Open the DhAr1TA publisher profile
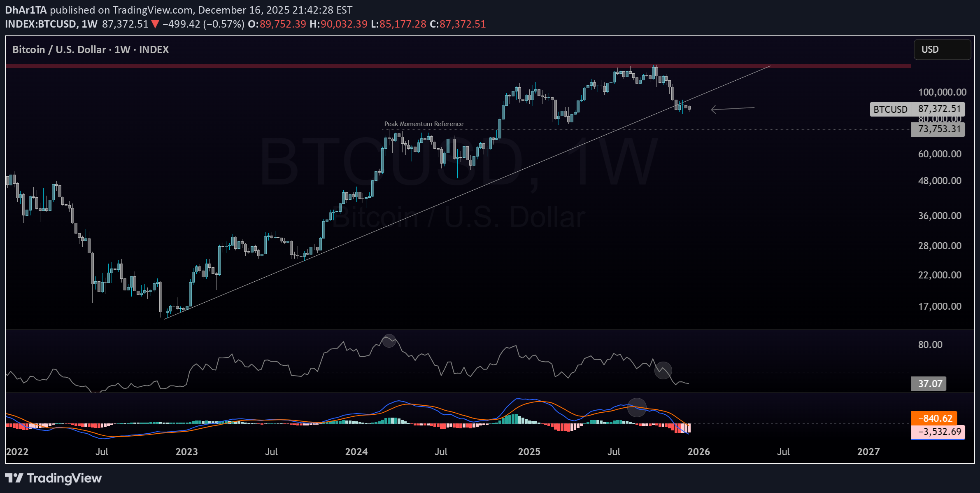This screenshot has width=980, height=493. point(26,10)
